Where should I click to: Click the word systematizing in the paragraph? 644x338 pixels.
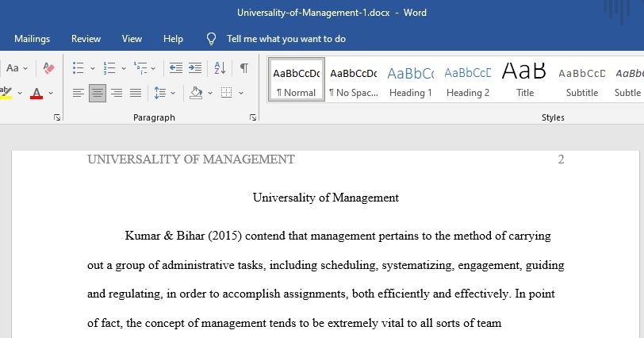(417, 265)
